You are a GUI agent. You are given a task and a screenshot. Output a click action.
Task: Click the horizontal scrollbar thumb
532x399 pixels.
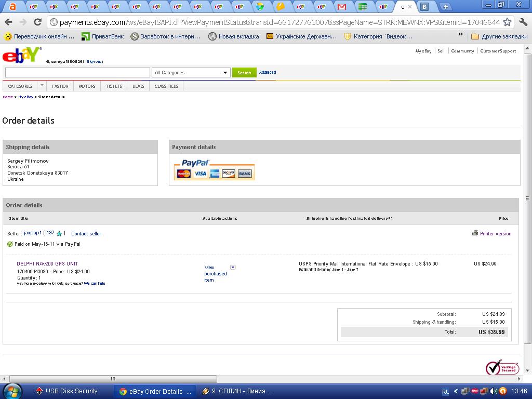[x=113, y=379]
